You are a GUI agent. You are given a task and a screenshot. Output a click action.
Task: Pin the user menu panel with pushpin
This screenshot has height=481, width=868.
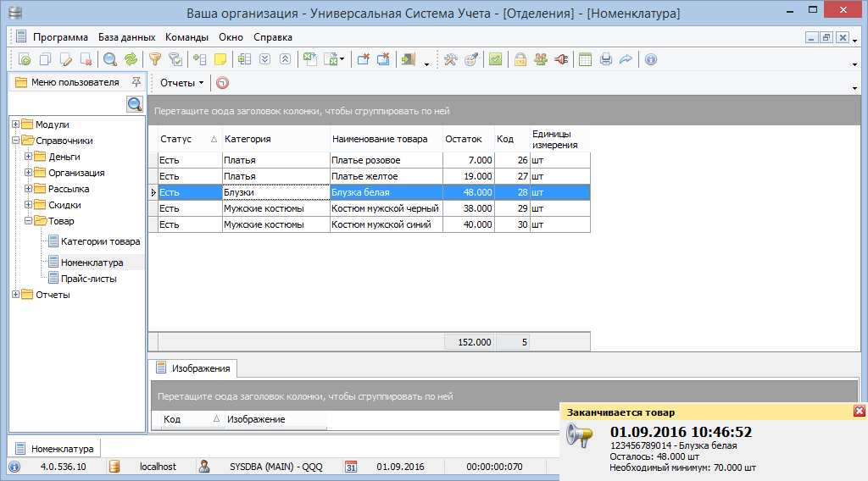pos(136,82)
